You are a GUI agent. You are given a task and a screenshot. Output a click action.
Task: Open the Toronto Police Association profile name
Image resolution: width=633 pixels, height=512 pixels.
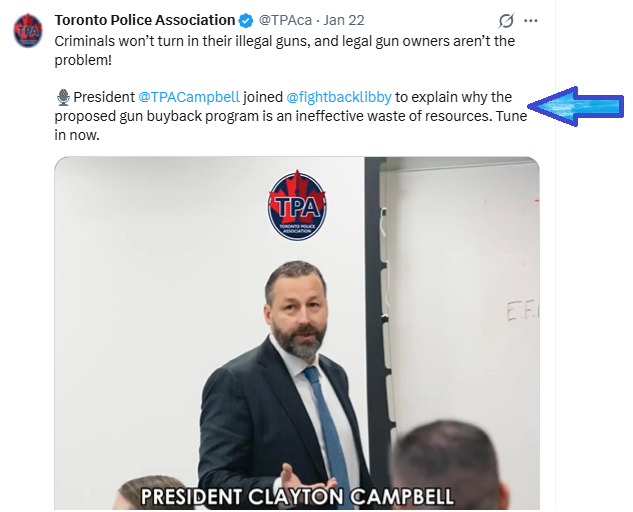[144, 20]
